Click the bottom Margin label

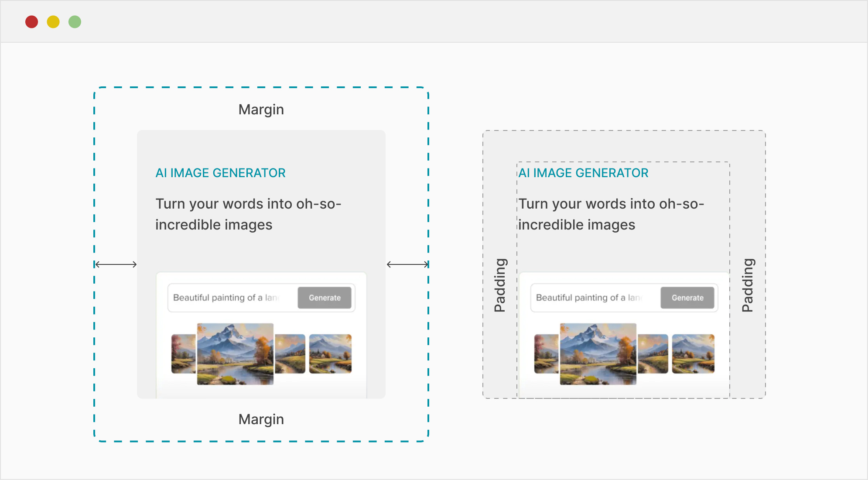coord(260,419)
